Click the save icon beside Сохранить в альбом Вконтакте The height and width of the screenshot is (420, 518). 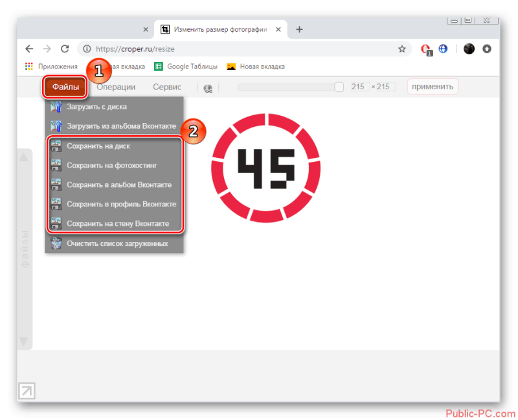(56, 184)
